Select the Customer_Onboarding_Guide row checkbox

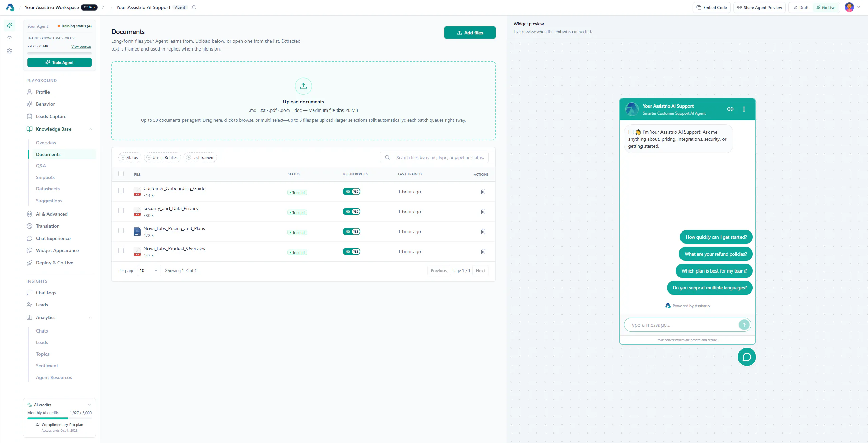pyautogui.click(x=121, y=190)
